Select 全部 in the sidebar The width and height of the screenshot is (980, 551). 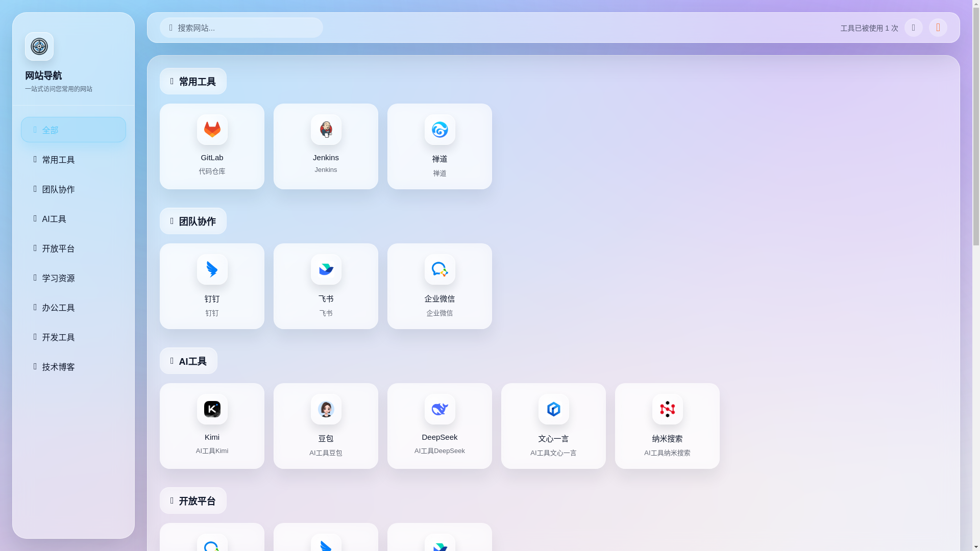(x=73, y=130)
